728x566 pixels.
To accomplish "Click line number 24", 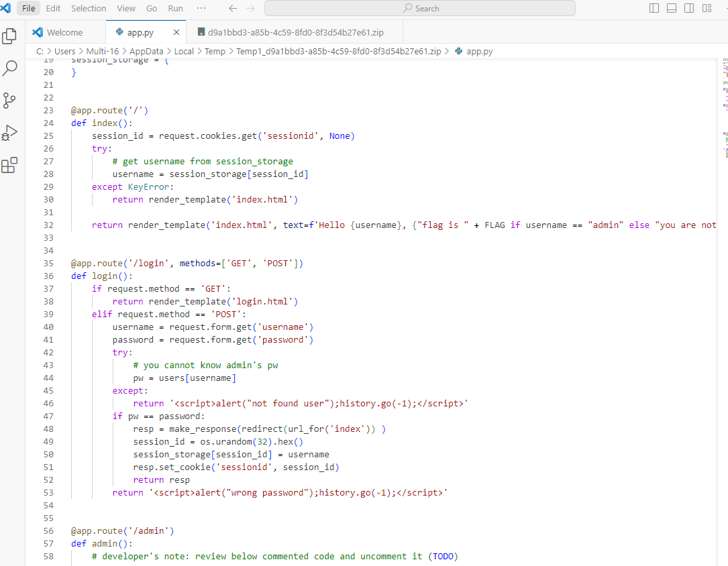I will pyautogui.click(x=48, y=123).
